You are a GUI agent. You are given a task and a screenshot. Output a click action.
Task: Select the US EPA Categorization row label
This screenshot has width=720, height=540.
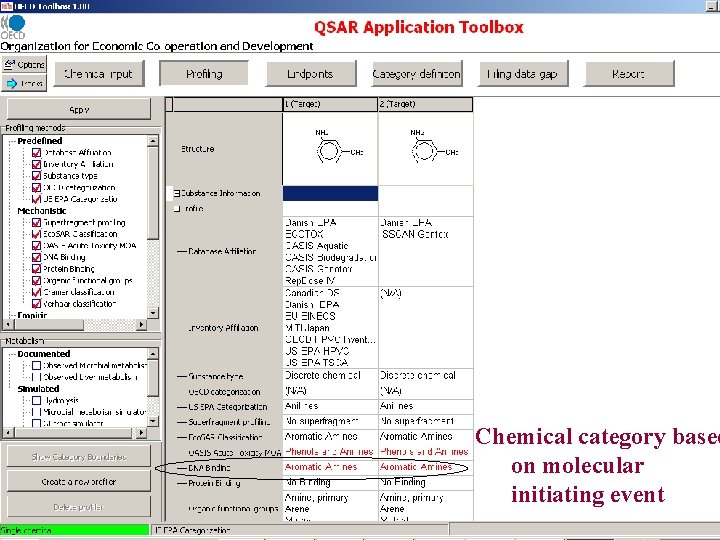228,407
